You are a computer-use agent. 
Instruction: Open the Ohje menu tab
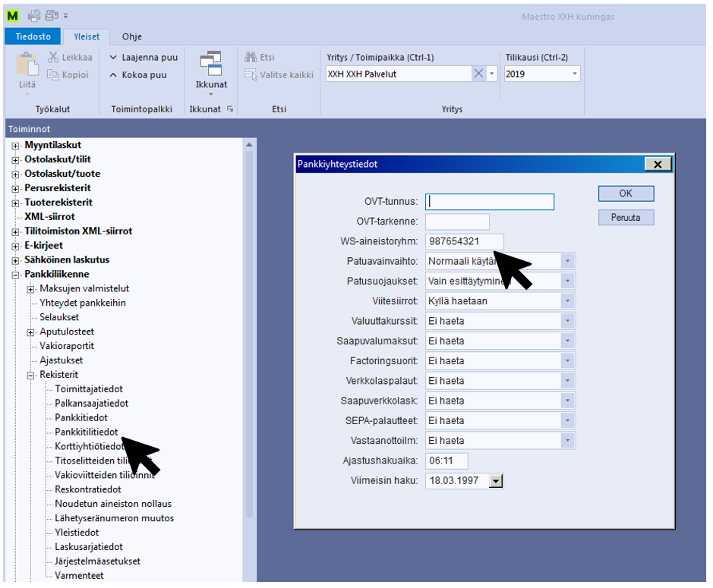[x=131, y=36]
